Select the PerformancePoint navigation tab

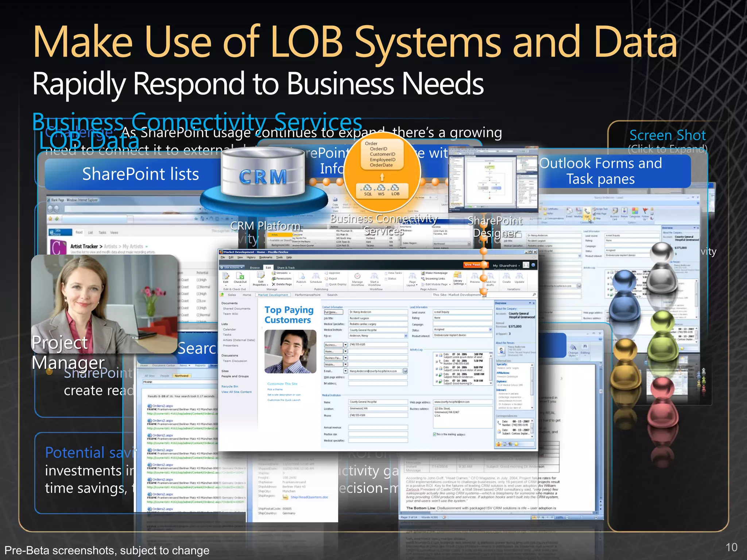pos(307,295)
